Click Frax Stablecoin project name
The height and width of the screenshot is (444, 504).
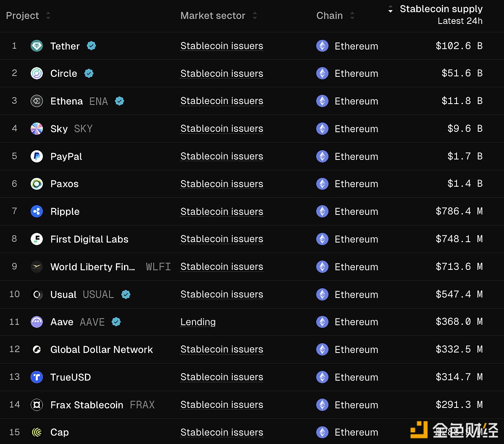click(x=87, y=405)
